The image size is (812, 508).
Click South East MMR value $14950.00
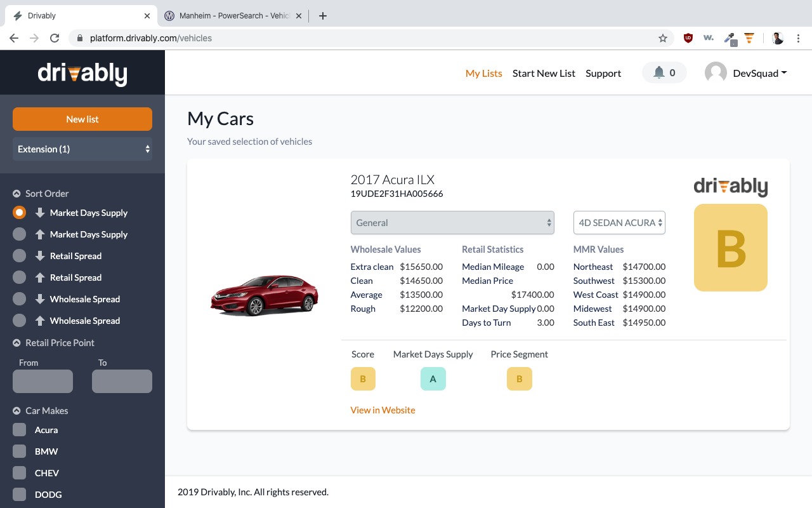[x=644, y=323]
